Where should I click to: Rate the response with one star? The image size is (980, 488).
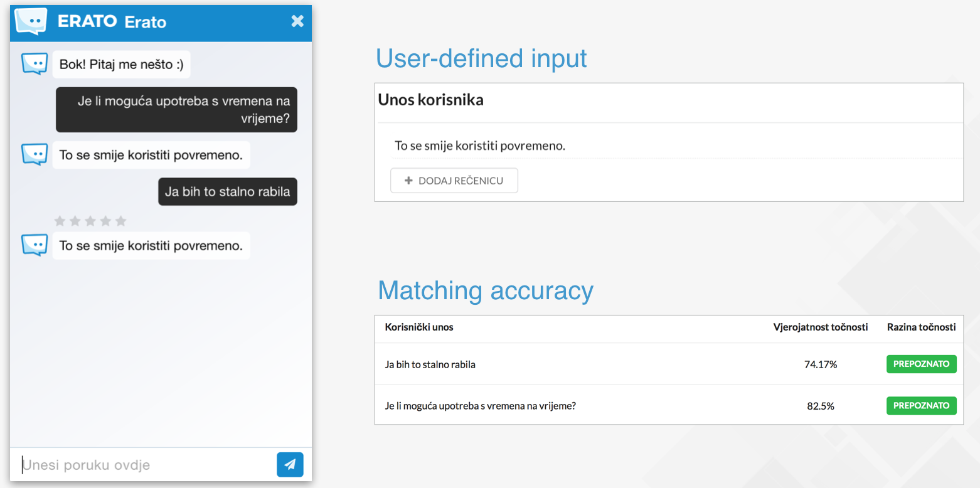[60, 221]
